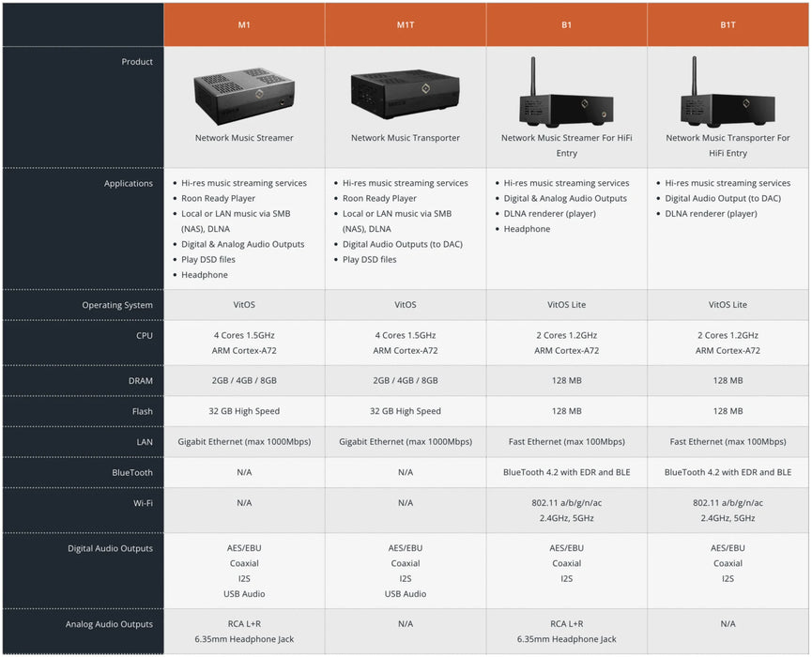Screen dimensions: 812x657
Task: Click the M1 column header
Action: 244,24
